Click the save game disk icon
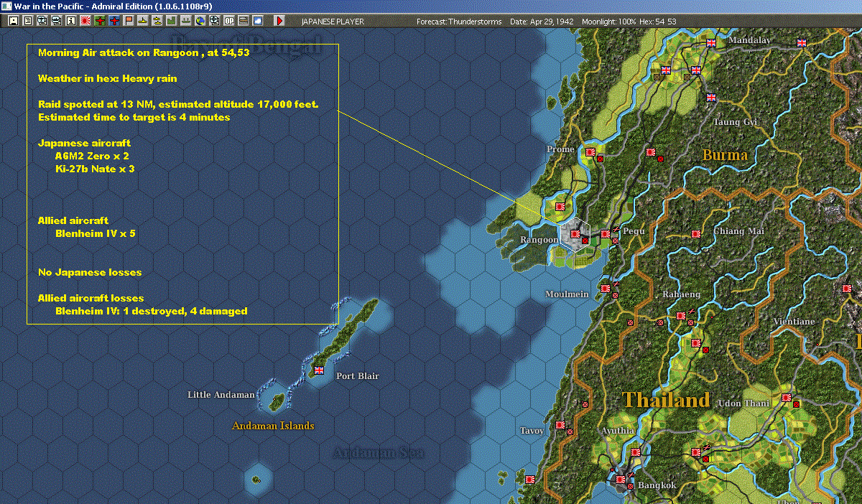 click(13, 21)
